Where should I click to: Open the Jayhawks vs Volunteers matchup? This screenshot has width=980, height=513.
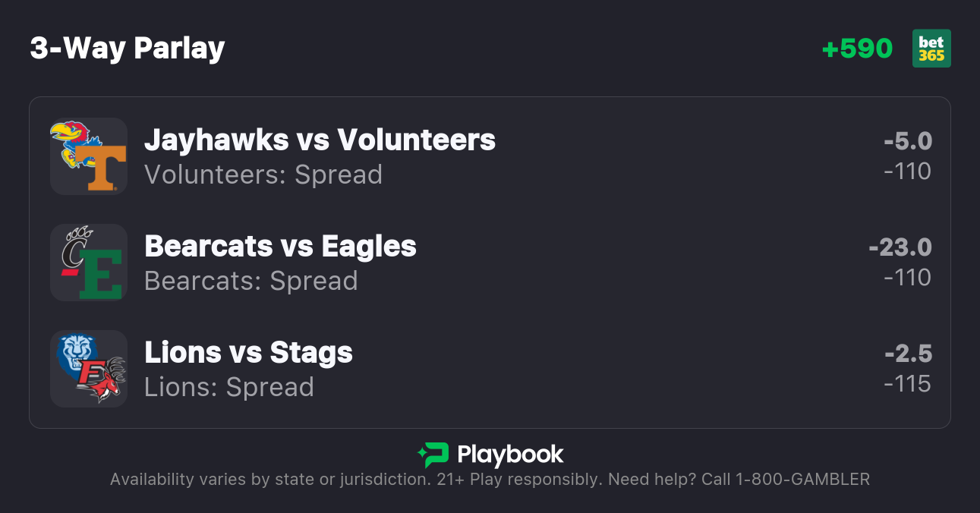point(320,140)
